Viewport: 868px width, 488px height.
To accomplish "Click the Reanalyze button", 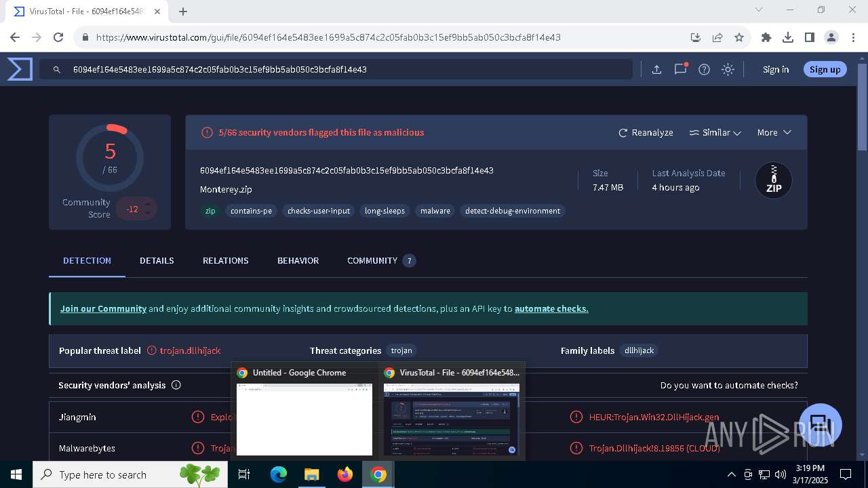I will (x=646, y=132).
